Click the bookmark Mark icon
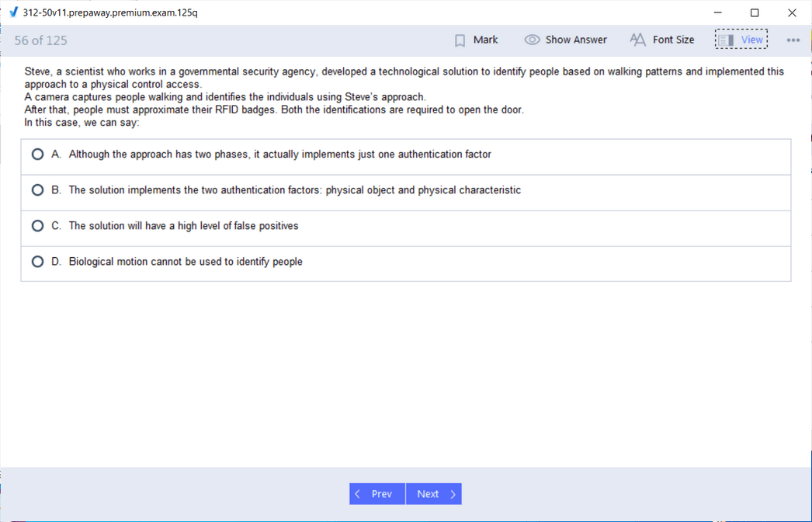Screen dimensions: 812x522 [x=460, y=40]
